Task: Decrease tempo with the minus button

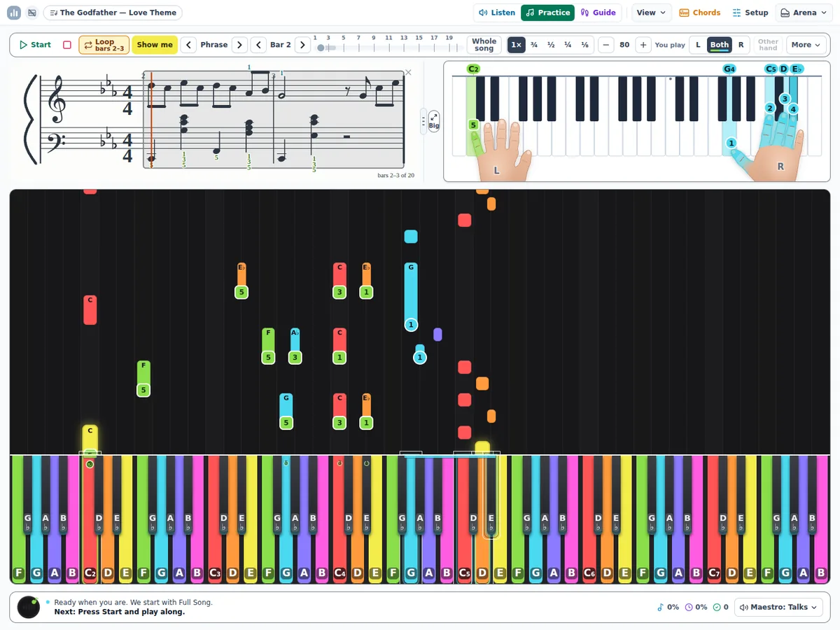Action: click(606, 45)
